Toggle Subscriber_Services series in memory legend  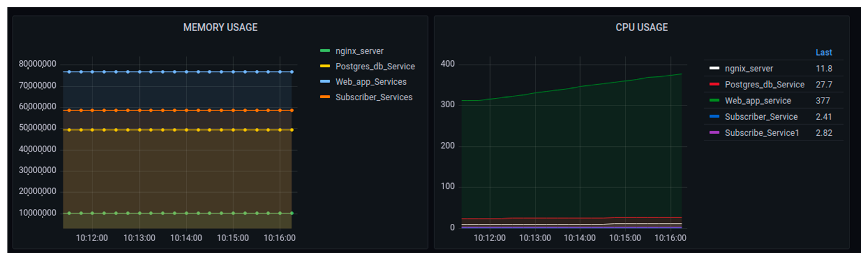pos(374,97)
